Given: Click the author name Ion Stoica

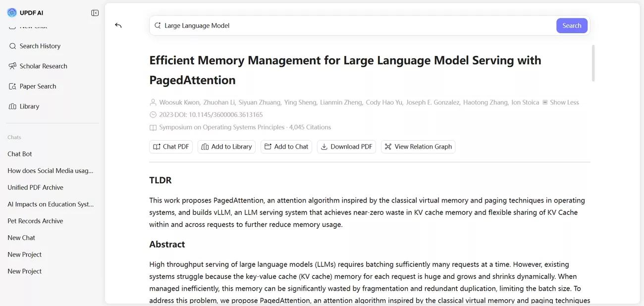Looking at the screenshot, I should (x=525, y=102).
